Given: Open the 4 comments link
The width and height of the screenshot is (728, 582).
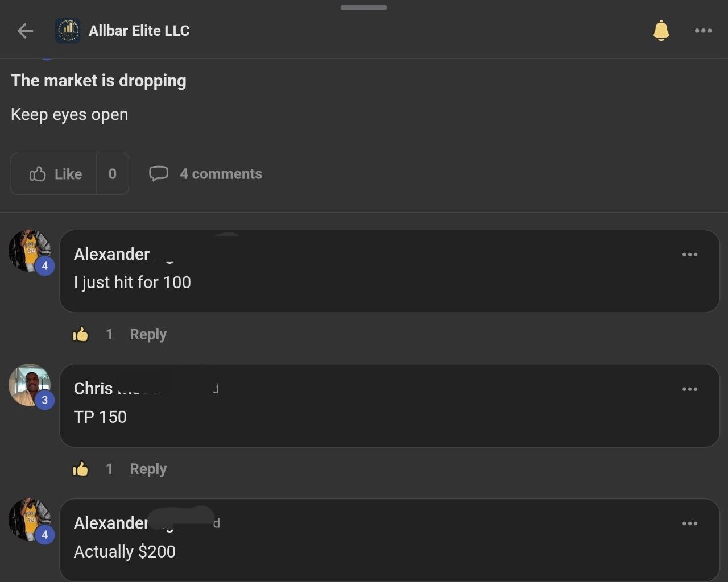Looking at the screenshot, I should (x=221, y=174).
